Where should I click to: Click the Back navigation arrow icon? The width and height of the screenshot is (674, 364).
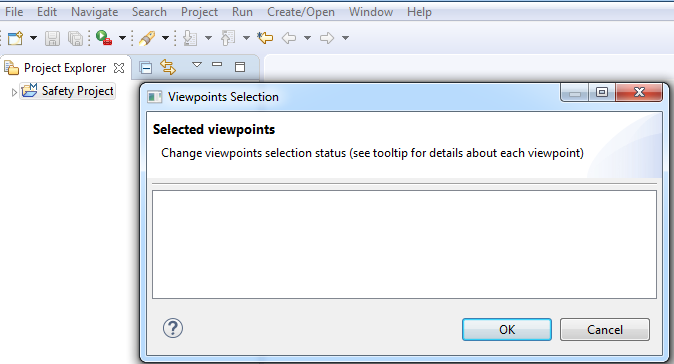point(289,38)
